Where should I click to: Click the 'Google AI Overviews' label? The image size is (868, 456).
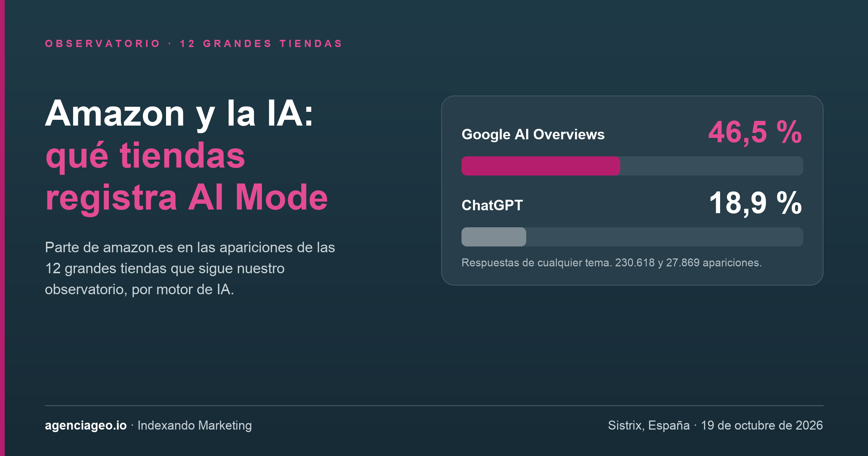point(533,135)
